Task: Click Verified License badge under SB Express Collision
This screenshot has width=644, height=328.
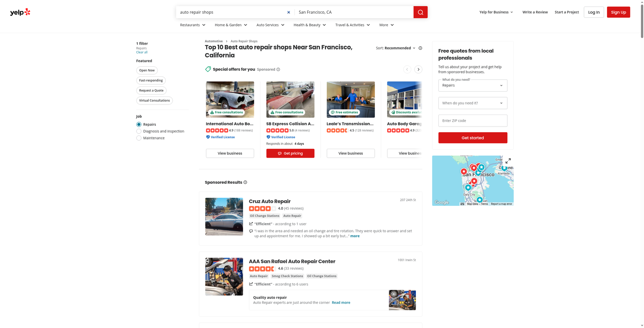Action: (x=281, y=137)
